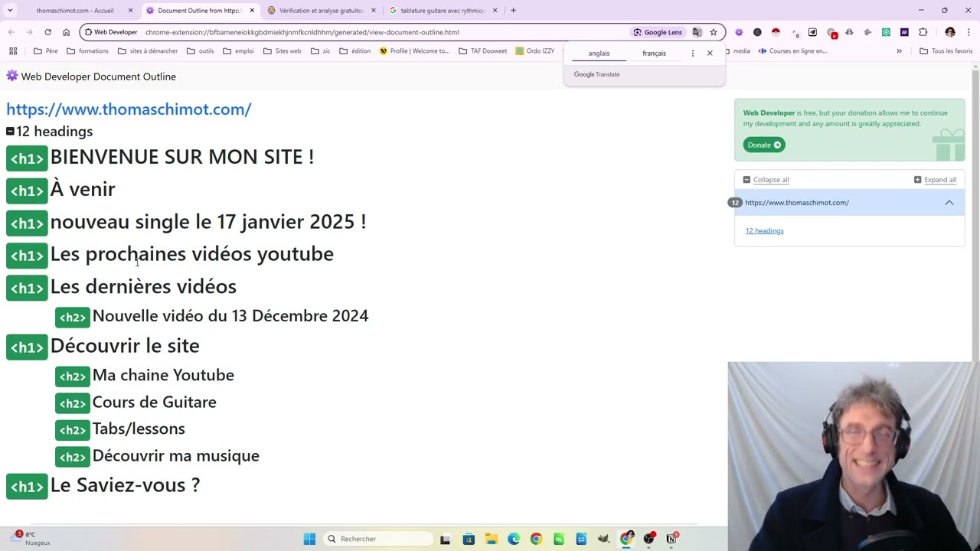The width and height of the screenshot is (980, 551).
Task: Open the Chrome profile avatar
Action: [950, 32]
